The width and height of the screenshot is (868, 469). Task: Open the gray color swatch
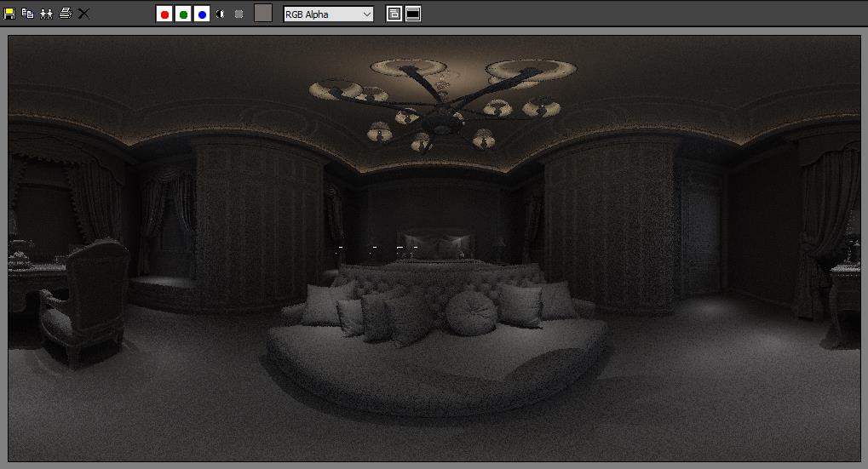pos(263,14)
